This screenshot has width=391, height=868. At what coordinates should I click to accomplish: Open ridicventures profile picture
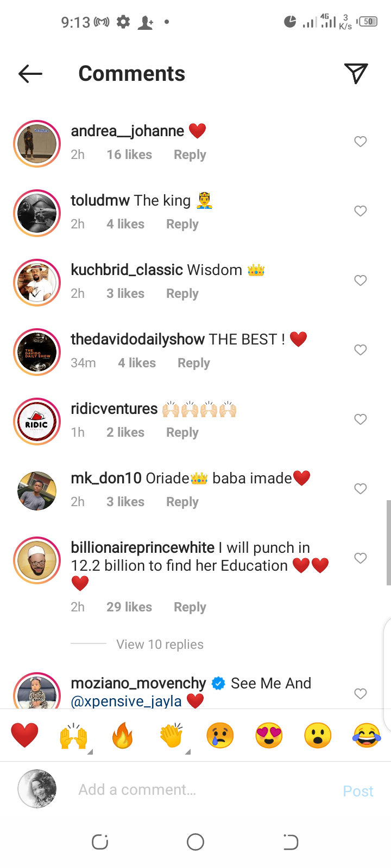point(37,422)
